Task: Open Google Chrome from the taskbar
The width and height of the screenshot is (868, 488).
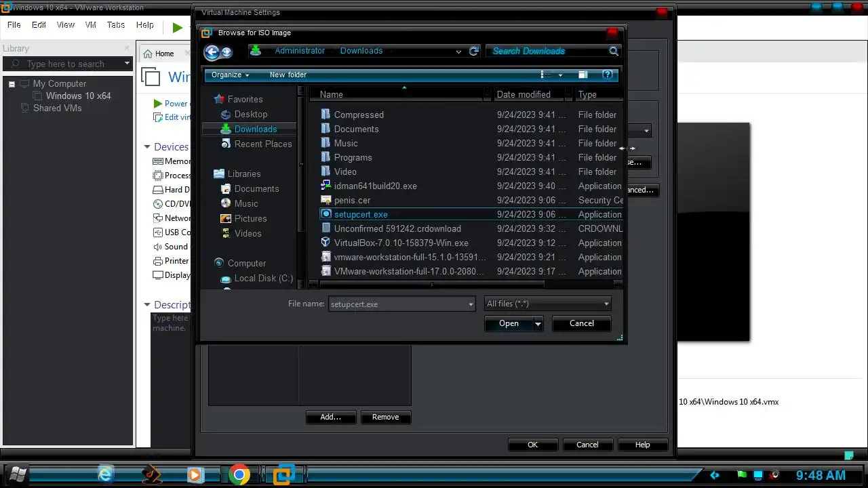Action: click(239, 474)
